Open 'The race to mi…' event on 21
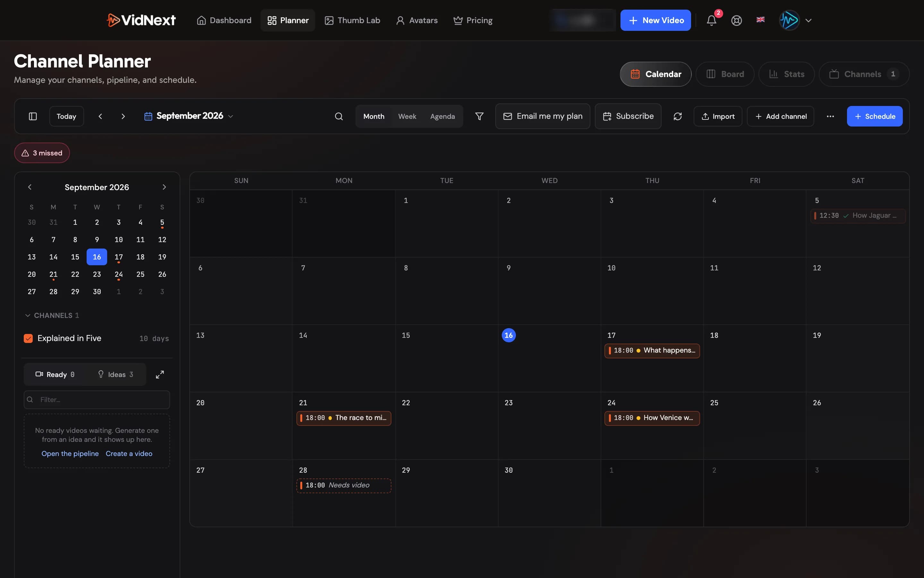This screenshot has width=924, height=578. click(x=344, y=418)
